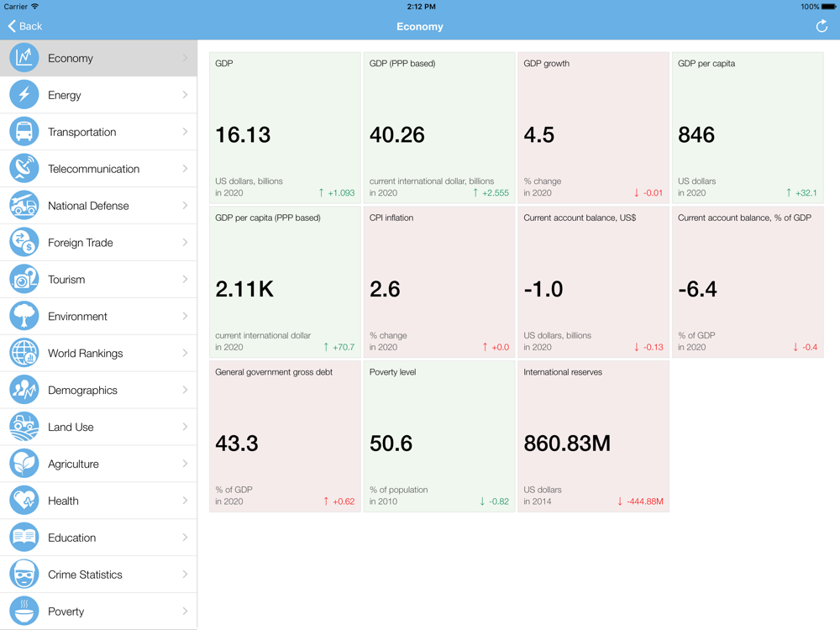Expand the Foreign Trade row chevron
Screen dimensions: 840x630
(x=185, y=243)
